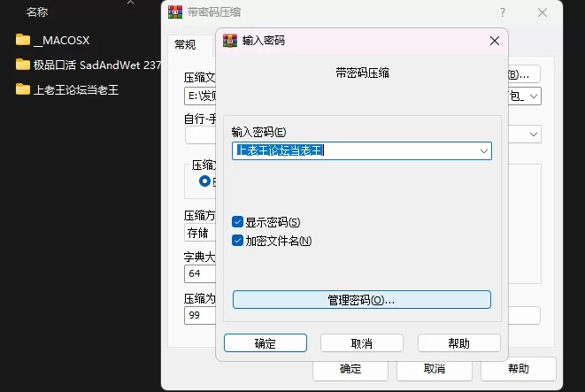This screenshot has height=392, width=585.
Task: Click the WinRAR icon in 输入密码 title bar
Action: [x=230, y=41]
